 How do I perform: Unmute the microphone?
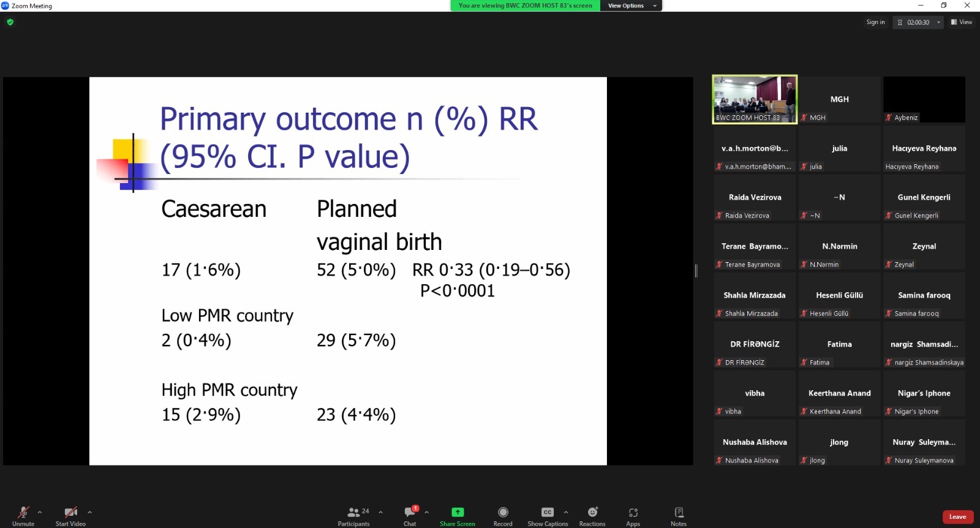(x=23, y=516)
